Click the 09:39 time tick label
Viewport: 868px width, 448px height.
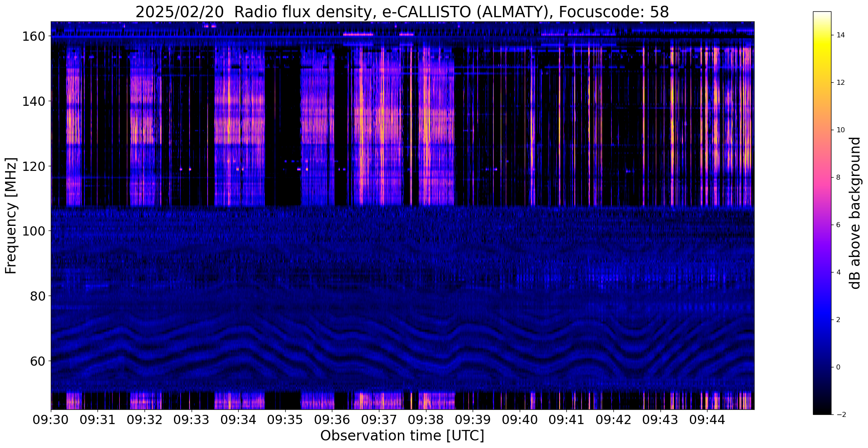473,419
